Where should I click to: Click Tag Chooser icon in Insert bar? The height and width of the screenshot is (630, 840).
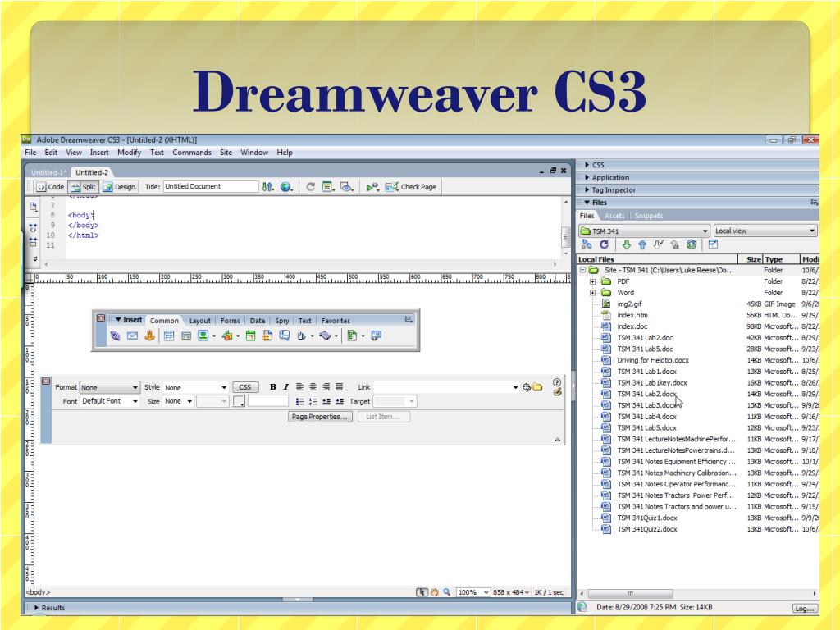(376, 336)
